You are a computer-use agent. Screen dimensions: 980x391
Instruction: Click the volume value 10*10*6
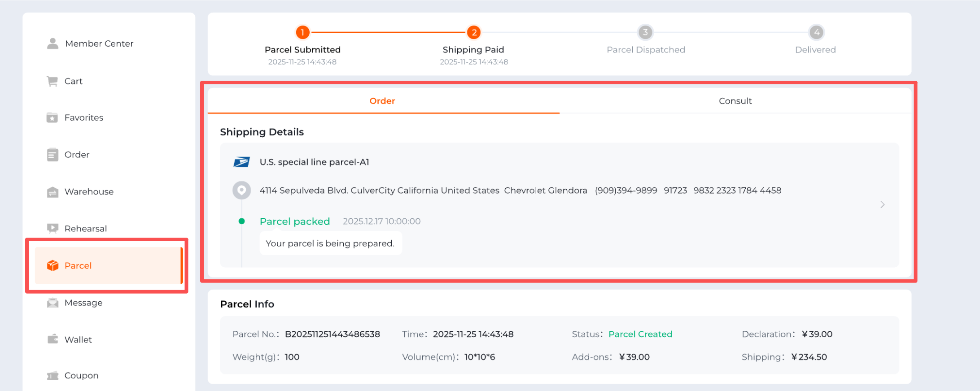point(480,357)
